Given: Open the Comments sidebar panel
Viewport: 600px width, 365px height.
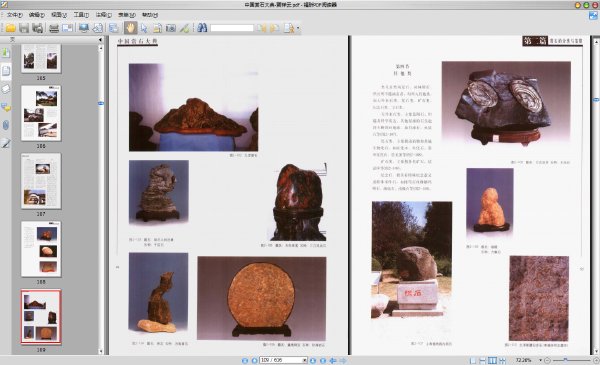Looking at the screenshot, I should [x=6, y=107].
